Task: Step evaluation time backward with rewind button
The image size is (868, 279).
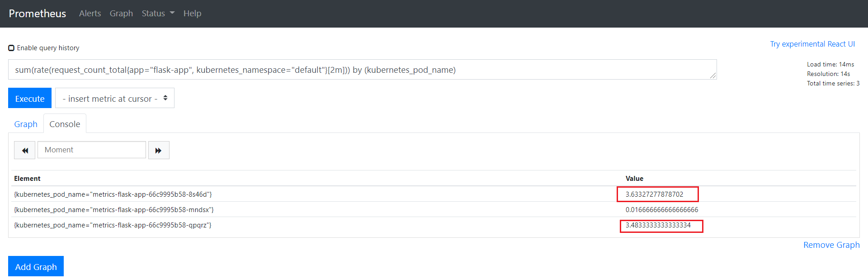Action: pyautogui.click(x=24, y=150)
